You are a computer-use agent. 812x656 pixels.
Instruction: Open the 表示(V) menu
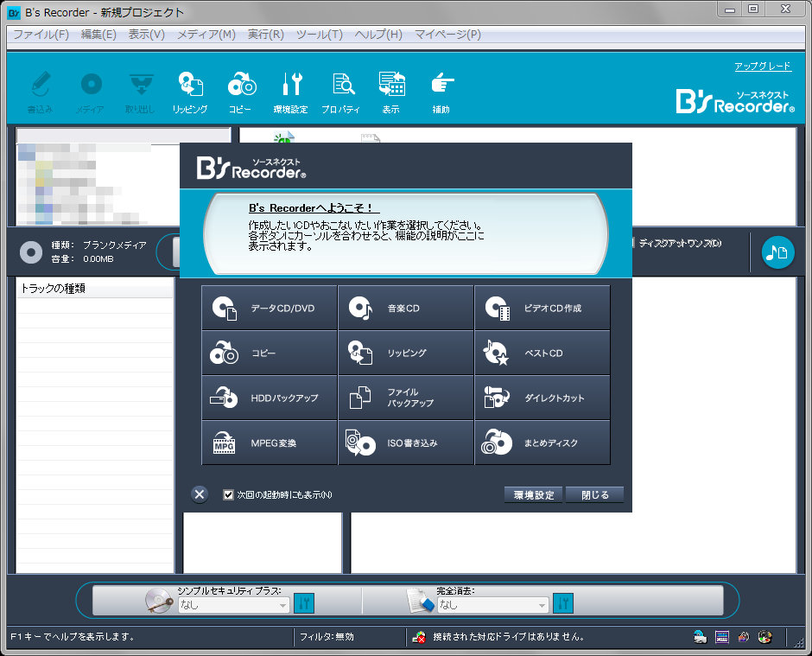(x=147, y=35)
